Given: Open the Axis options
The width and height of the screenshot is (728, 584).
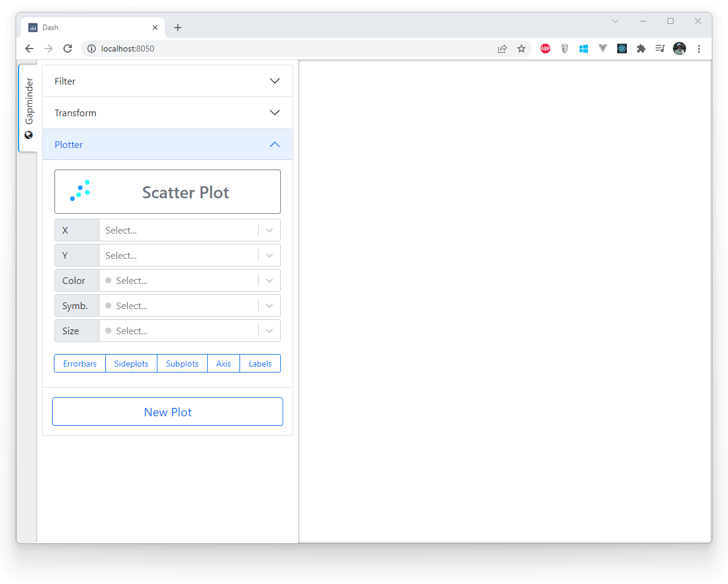Looking at the screenshot, I should (x=223, y=364).
